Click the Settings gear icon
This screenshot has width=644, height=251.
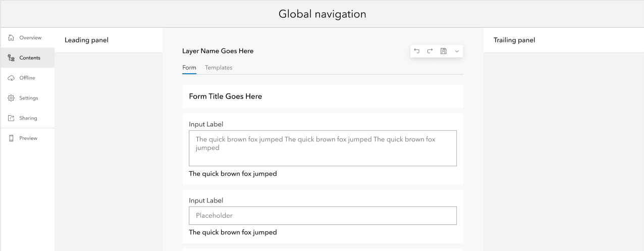tap(11, 98)
